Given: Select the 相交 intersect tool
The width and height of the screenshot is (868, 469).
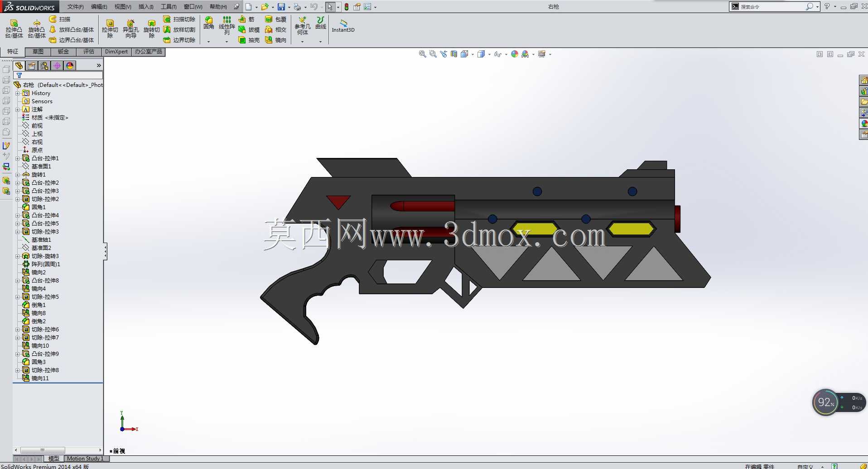Looking at the screenshot, I should click(x=276, y=29).
